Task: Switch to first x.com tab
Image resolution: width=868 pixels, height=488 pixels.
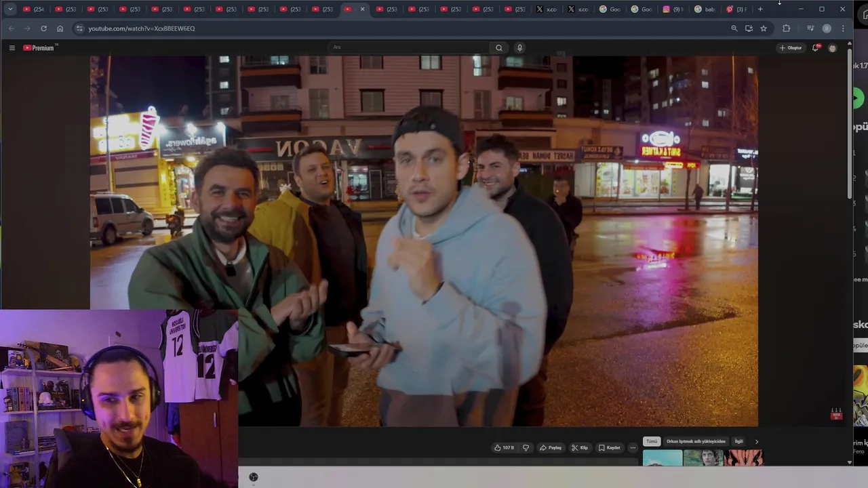Action: coord(547,9)
